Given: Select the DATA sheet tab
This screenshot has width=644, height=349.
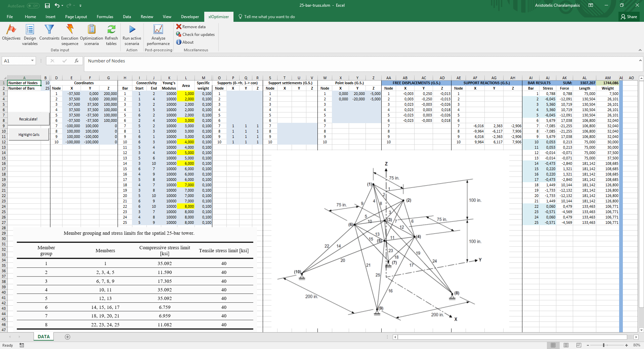Looking at the screenshot, I should 44,337.
